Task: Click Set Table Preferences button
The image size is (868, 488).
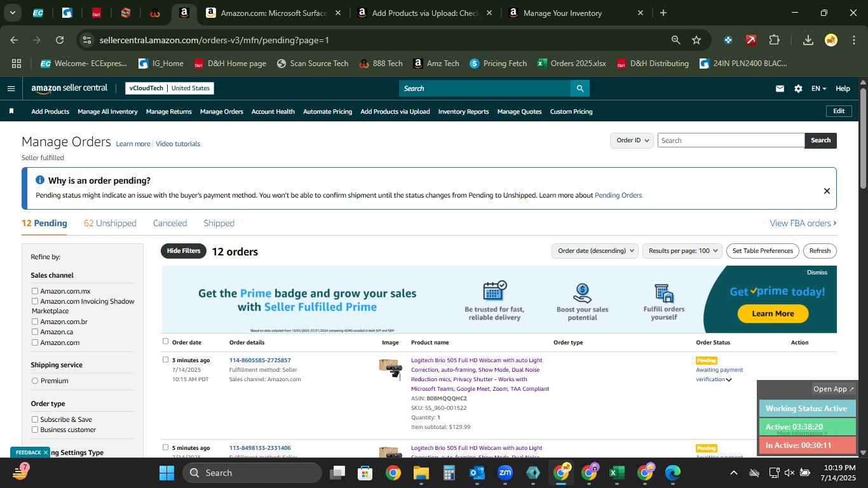Action: pos(763,251)
